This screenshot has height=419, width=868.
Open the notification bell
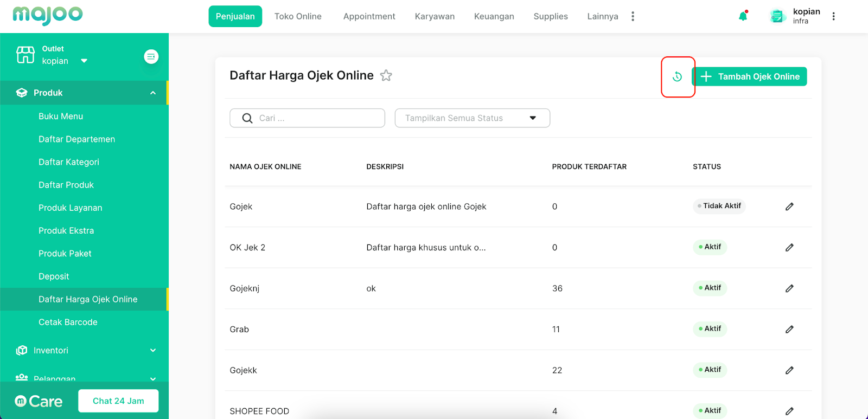[743, 16]
